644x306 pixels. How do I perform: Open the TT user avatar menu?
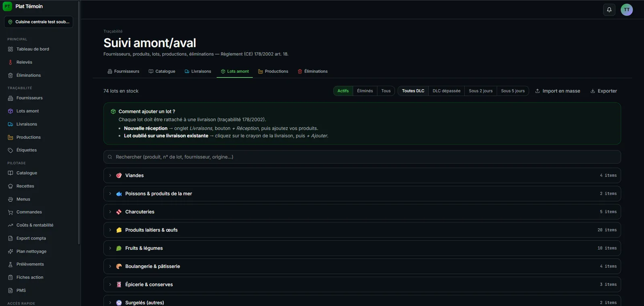[627, 10]
